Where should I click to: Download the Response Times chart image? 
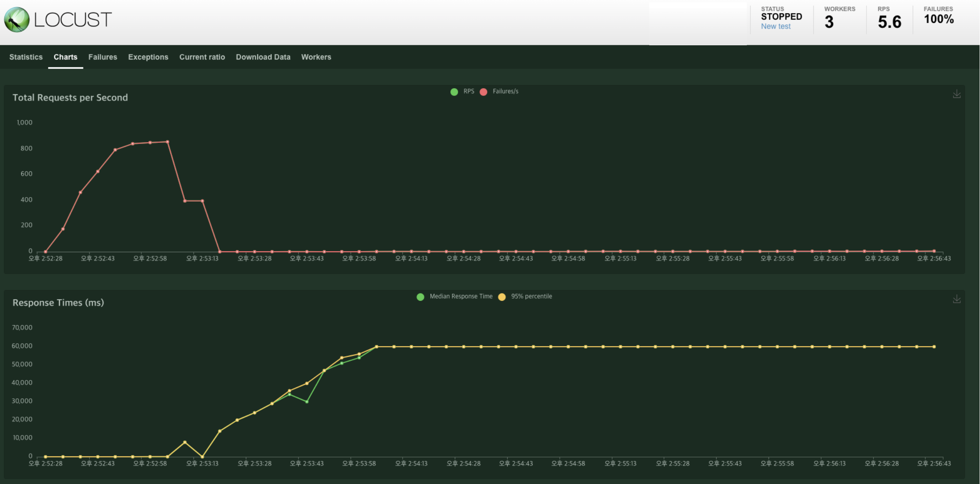(957, 299)
